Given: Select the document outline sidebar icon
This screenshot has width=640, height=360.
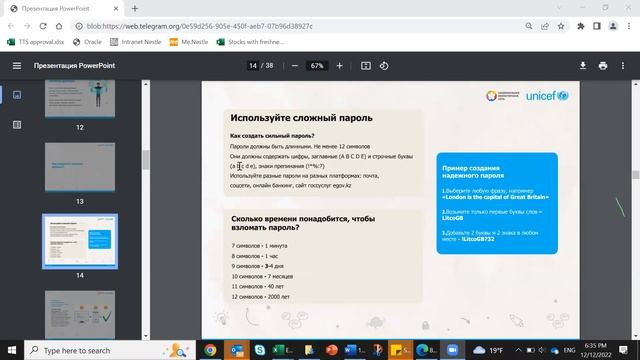Looking at the screenshot, I should point(17,124).
